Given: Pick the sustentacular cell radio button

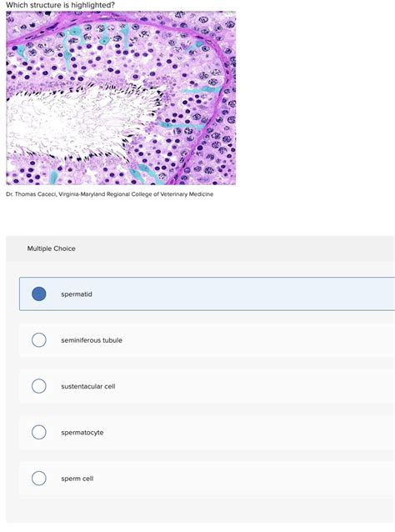Looking at the screenshot, I should pos(39,386).
